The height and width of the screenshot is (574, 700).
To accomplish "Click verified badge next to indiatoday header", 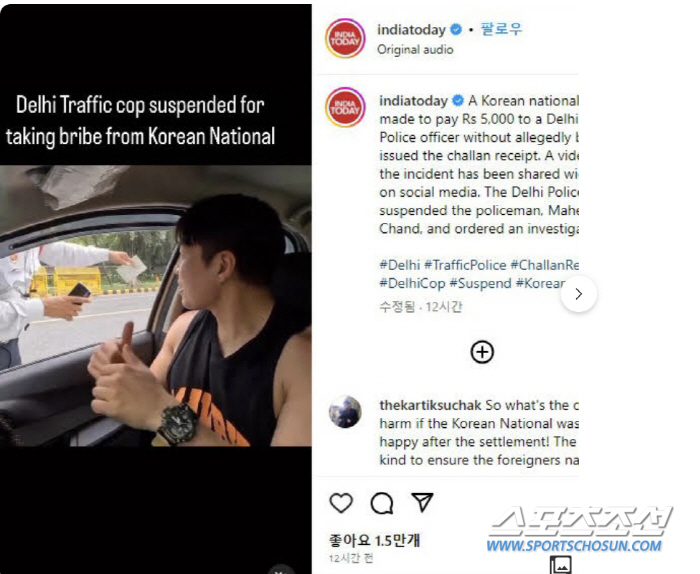I will [x=456, y=30].
